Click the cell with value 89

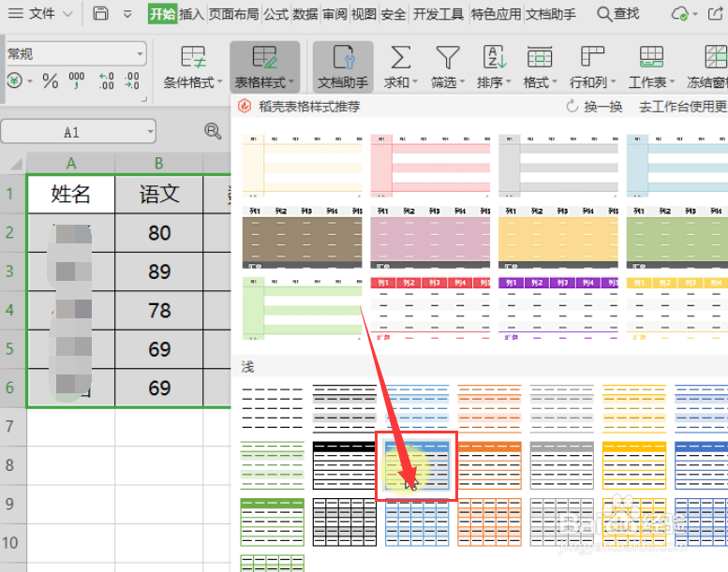point(158,271)
